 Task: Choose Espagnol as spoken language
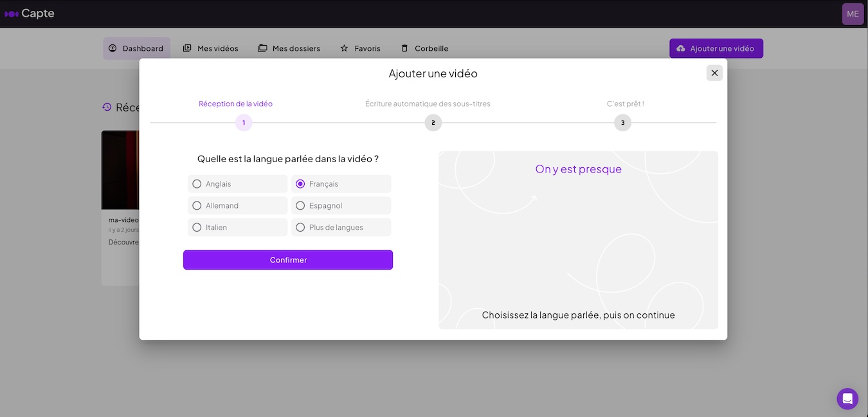click(300, 206)
